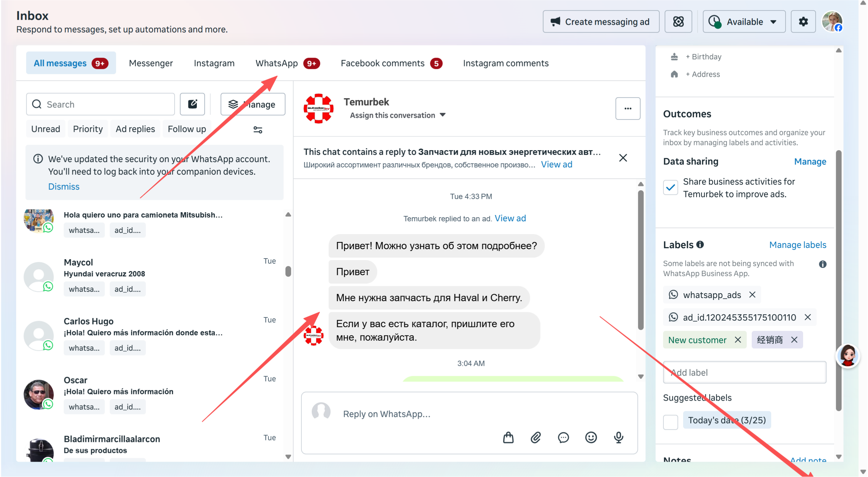The height and width of the screenshot is (477, 868).
Task: Click the paperclip attachment icon
Action: [x=536, y=438]
